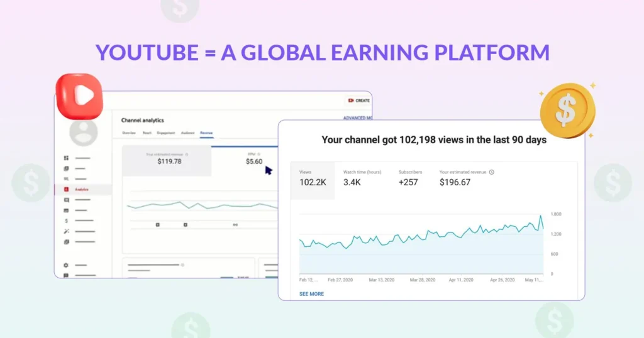Click the SEE MORE link

point(311,293)
